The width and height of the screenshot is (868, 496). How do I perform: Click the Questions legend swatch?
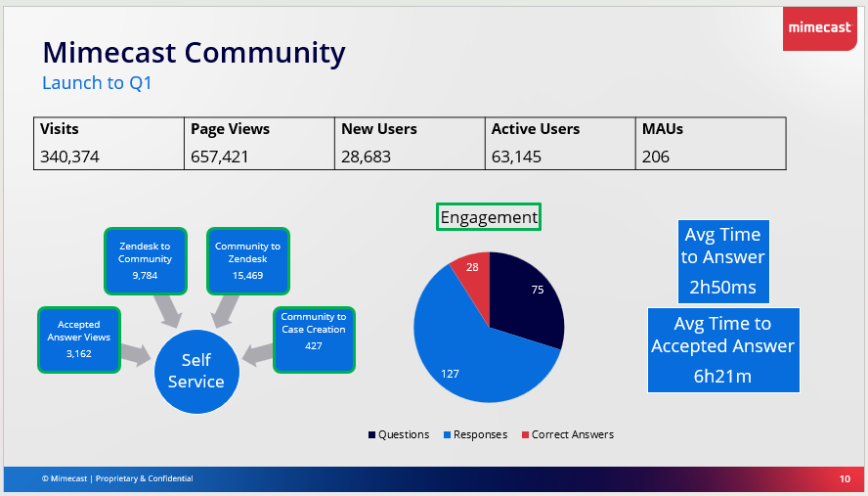coord(372,435)
